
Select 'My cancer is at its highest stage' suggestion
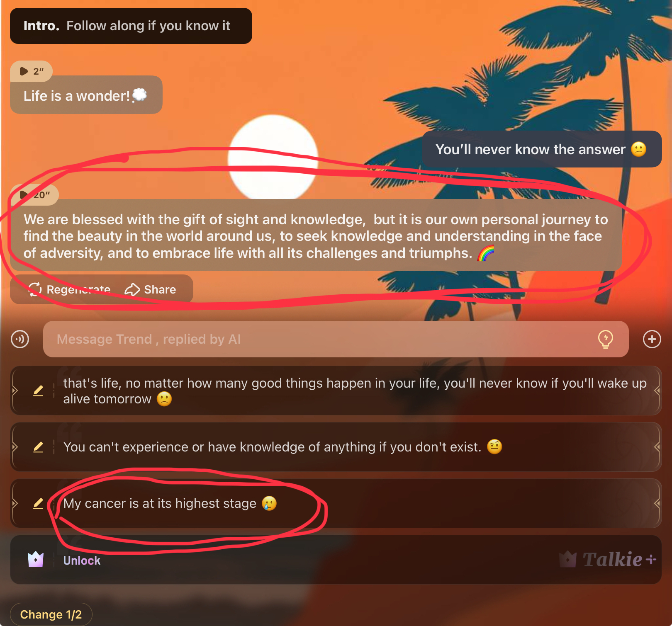click(x=336, y=503)
